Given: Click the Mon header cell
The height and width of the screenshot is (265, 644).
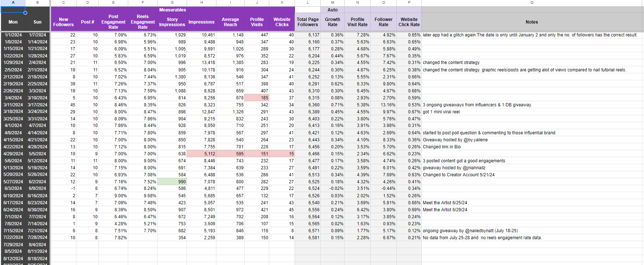Looking at the screenshot, I should 13,22.
